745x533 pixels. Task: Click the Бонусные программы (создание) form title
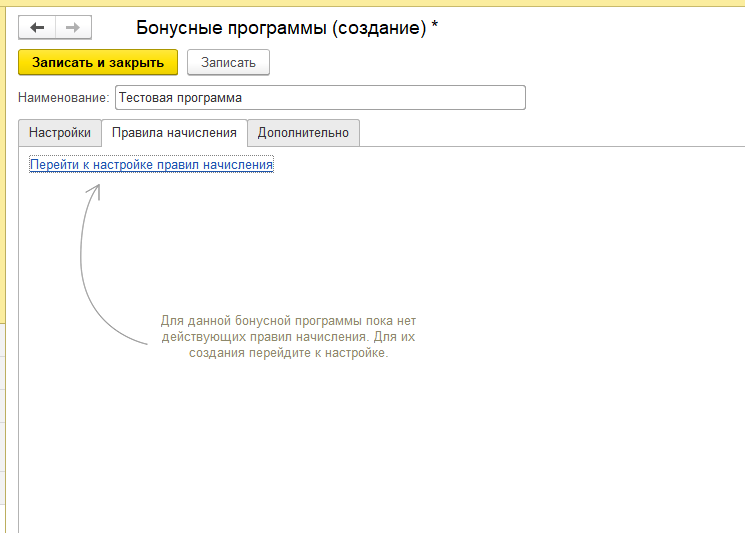click(280, 28)
